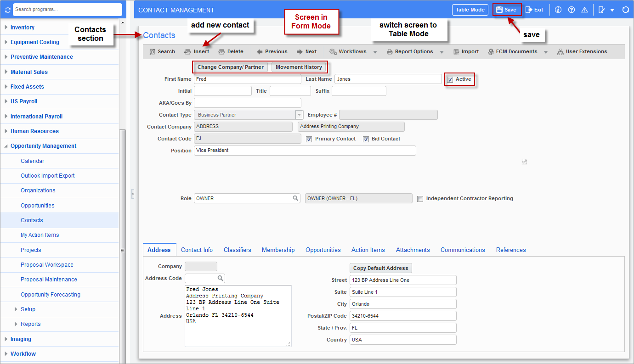Open the ECM Documents dropdown arrow
Viewport: 634px width, 364px height.
pyautogui.click(x=546, y=52)
